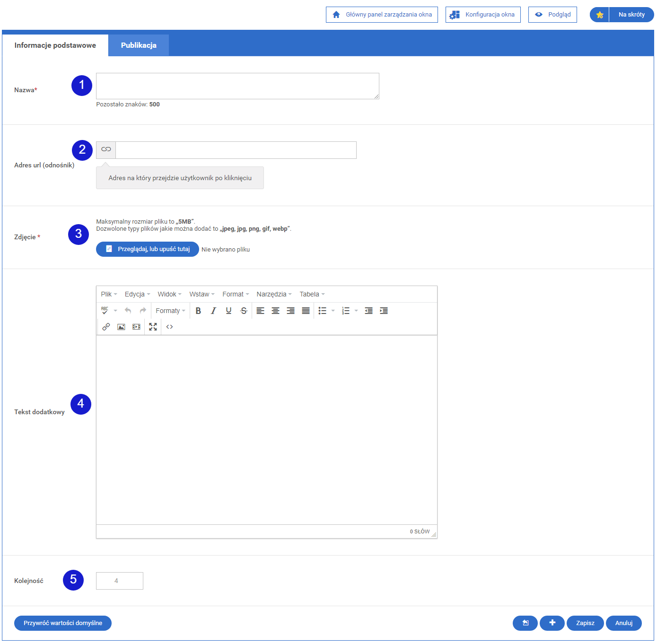Center-align the editor text
The height and width of the screenshot is (644, 657).
point(275,311)
